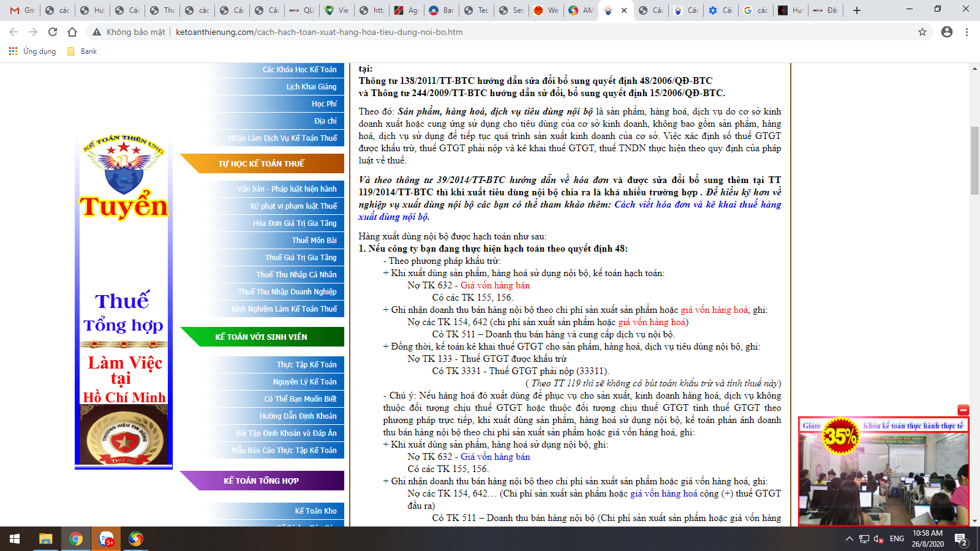Switch to the Google 'các' tab
Image resolution: width=980 pixels, height=551 pixels.
point(756,10)
